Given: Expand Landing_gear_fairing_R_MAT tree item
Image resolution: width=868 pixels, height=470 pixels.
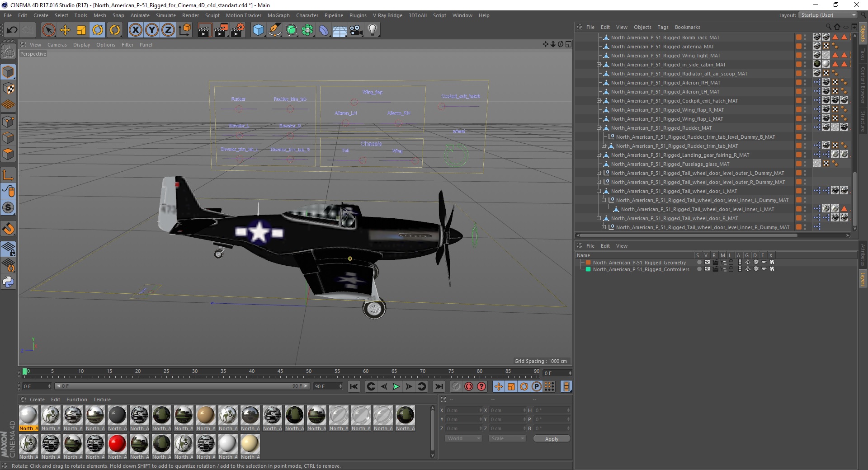Looking at the screenshot, I should coord(599,155).
